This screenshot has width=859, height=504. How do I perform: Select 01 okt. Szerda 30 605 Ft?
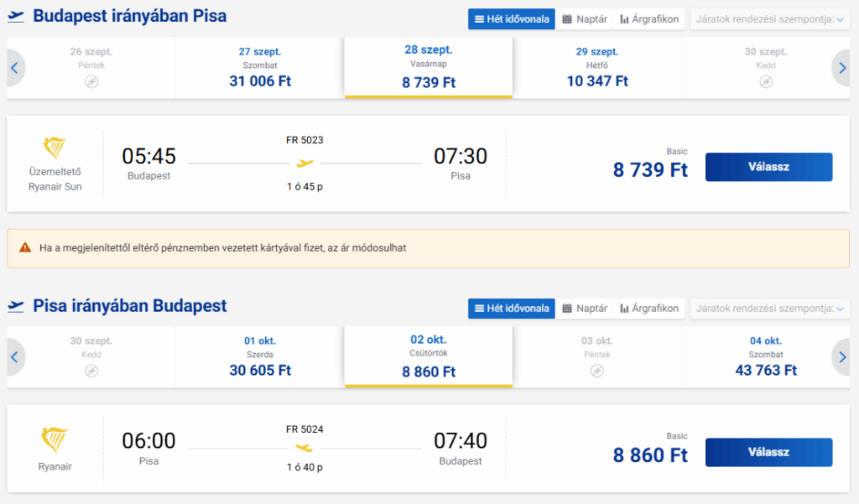[260, 357]
